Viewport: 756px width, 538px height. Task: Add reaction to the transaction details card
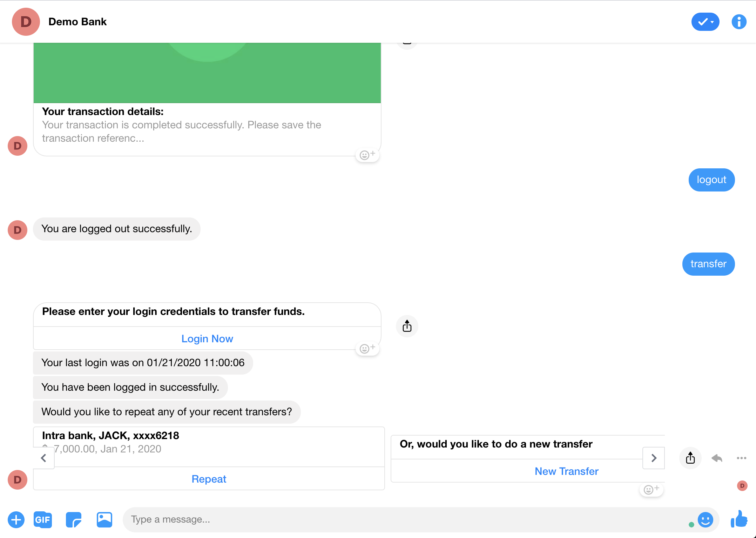click(x=367, y=155)
